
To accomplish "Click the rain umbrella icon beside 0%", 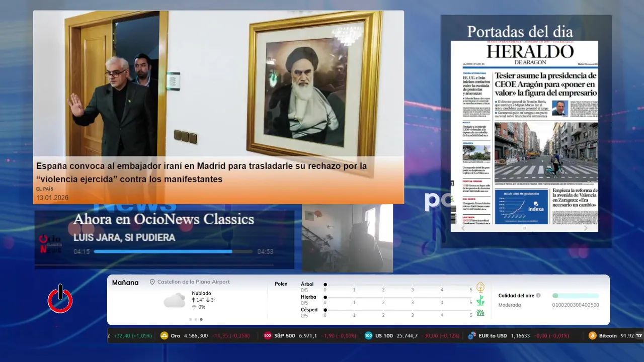I will click(x=194, y=307).
